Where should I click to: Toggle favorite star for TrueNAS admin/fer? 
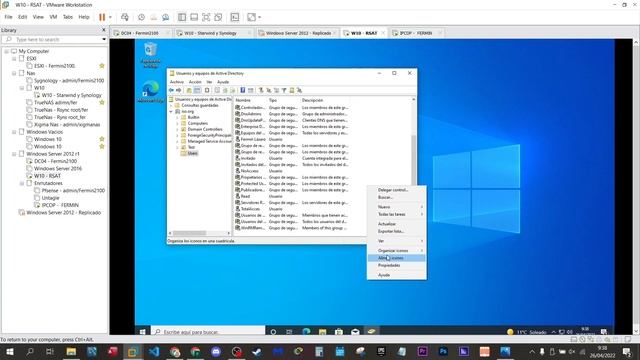(x=102, y=102)
